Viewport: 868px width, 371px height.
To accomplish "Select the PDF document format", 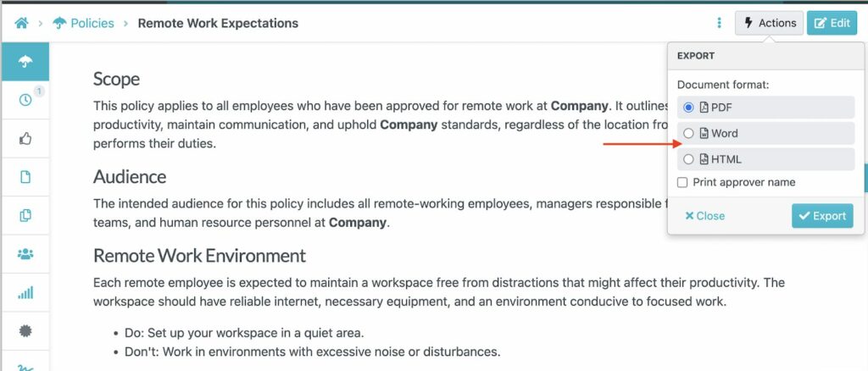I will click(689, 108).
